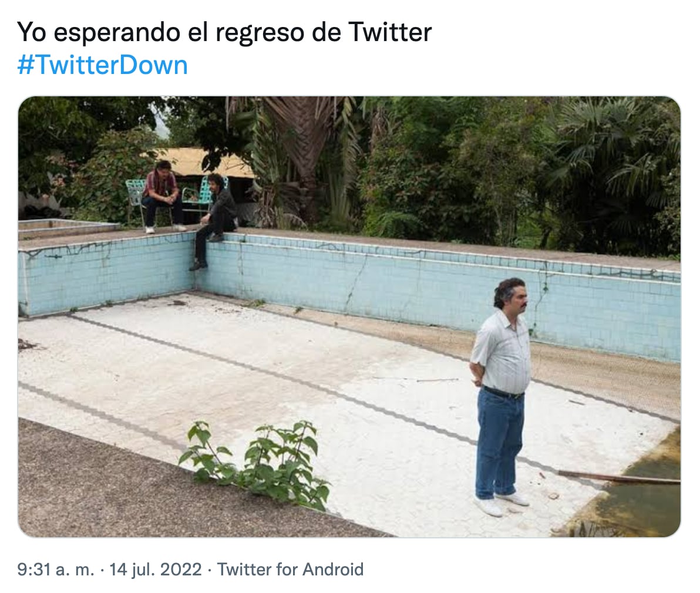This screenshot has width=700, height=593.
Task: Click the man sitting on the pool edge
Action: coord(215,218)
